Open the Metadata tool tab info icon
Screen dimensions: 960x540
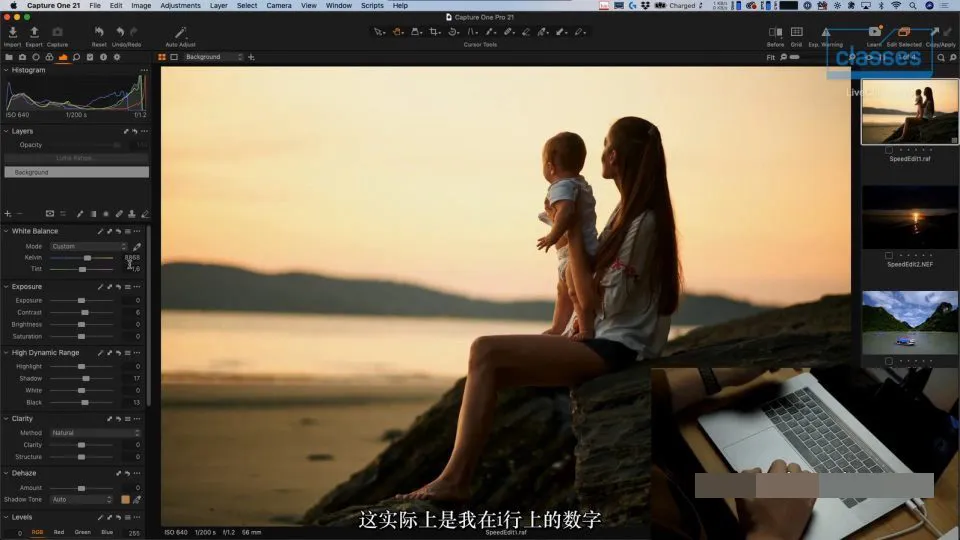coord(103,57)
